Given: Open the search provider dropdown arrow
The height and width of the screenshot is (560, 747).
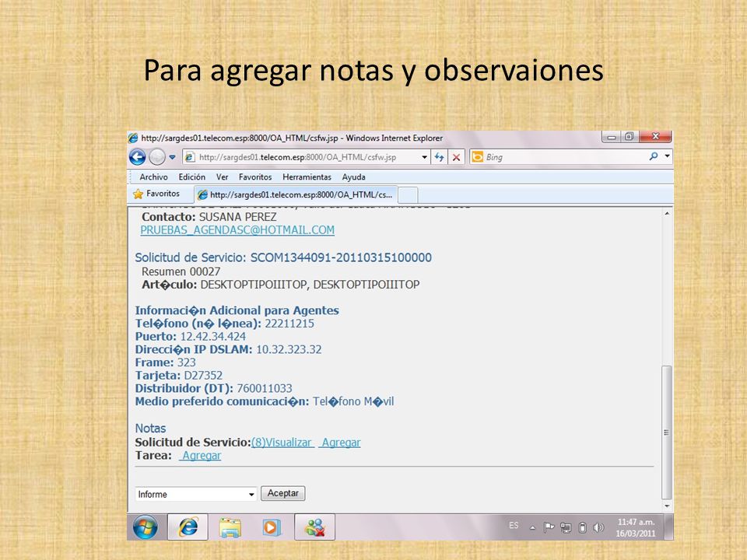Looking at the screenshot, I should pyautogui.click(x=667, y=156).
